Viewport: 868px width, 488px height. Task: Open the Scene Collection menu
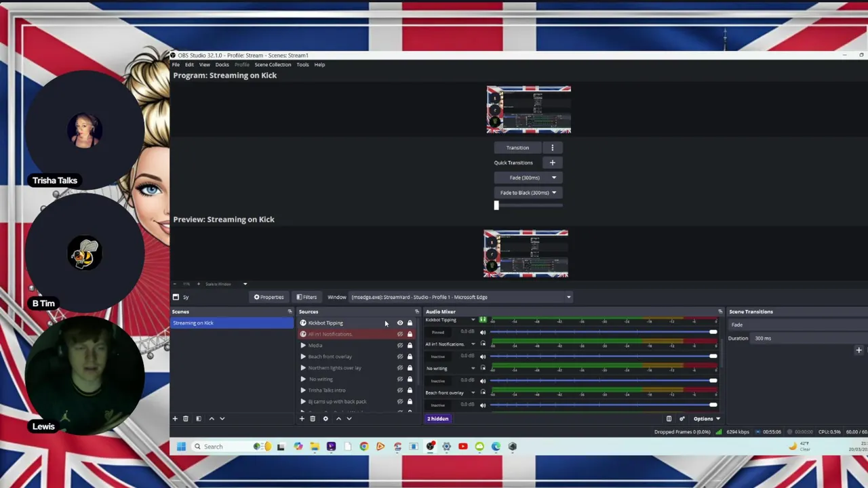(x=273, y=64)
